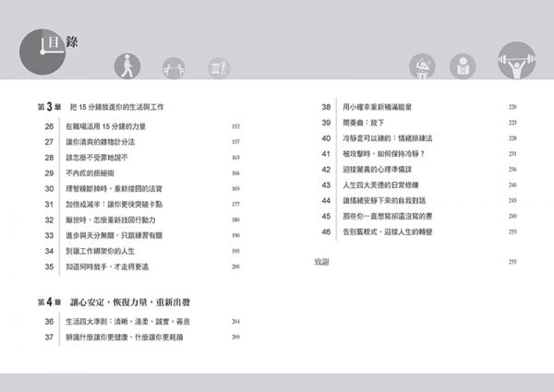Viewport: 554px width, 392px height.
Task: Click the person working at desk icon
Action: pos(424,66)
